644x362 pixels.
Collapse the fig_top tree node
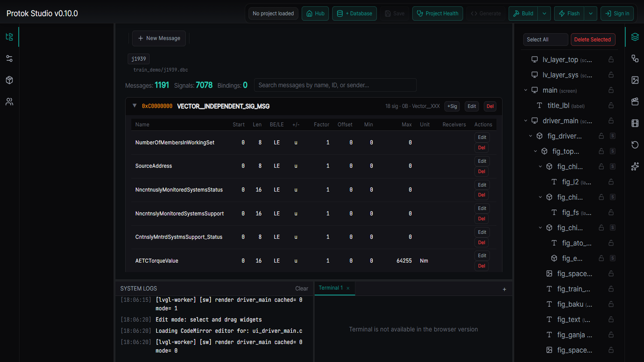click(535, 151)
